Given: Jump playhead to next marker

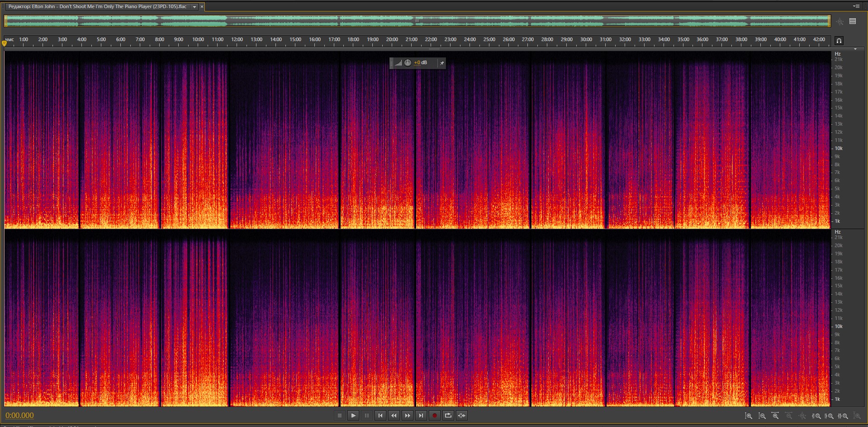Looking at the screenshot, I should (421, 416).
